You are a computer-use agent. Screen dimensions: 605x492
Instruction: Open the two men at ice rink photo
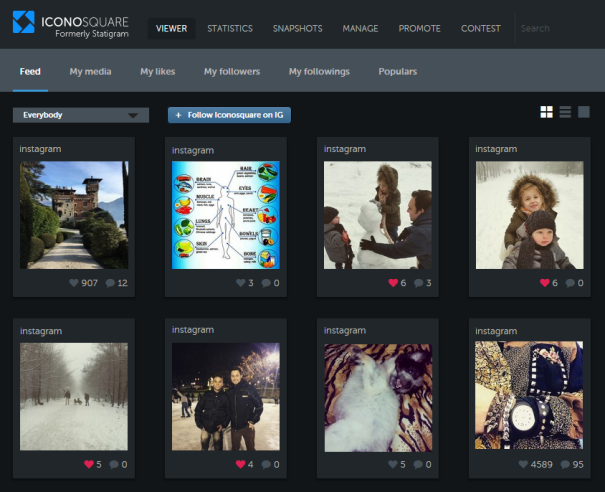tap(226, 397)
